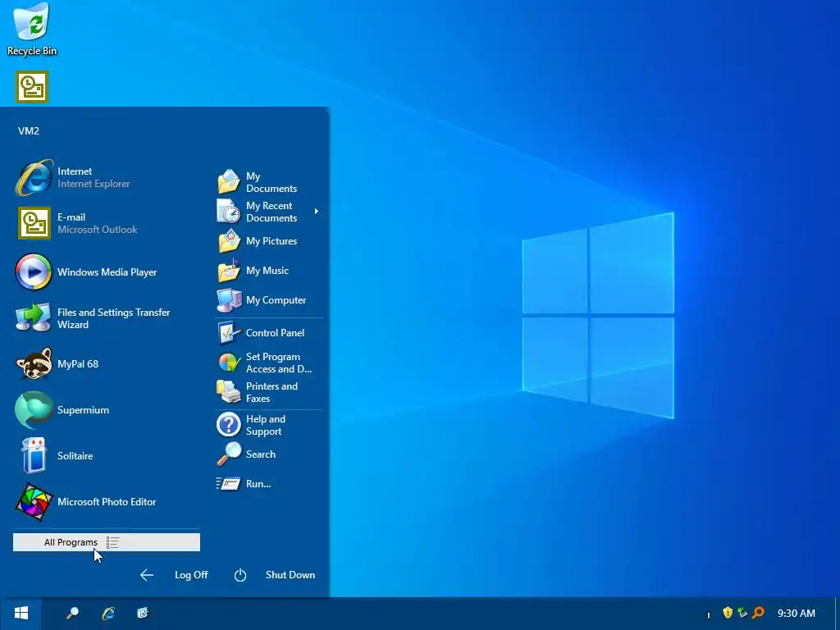Select the Recycle Bin desktop icon

click(x=32, y=30)
